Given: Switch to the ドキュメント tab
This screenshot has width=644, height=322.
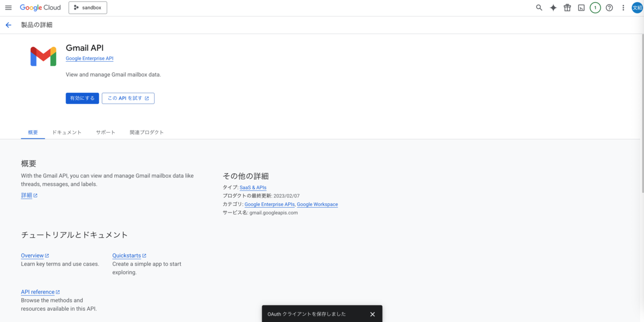Looking at the screenshot, I should [x=67, y=132].
